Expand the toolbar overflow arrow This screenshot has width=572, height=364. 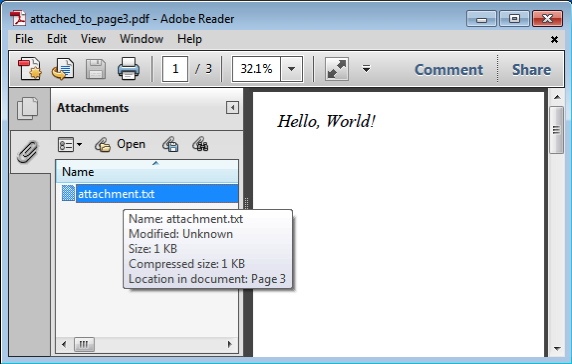pos(366,69)
